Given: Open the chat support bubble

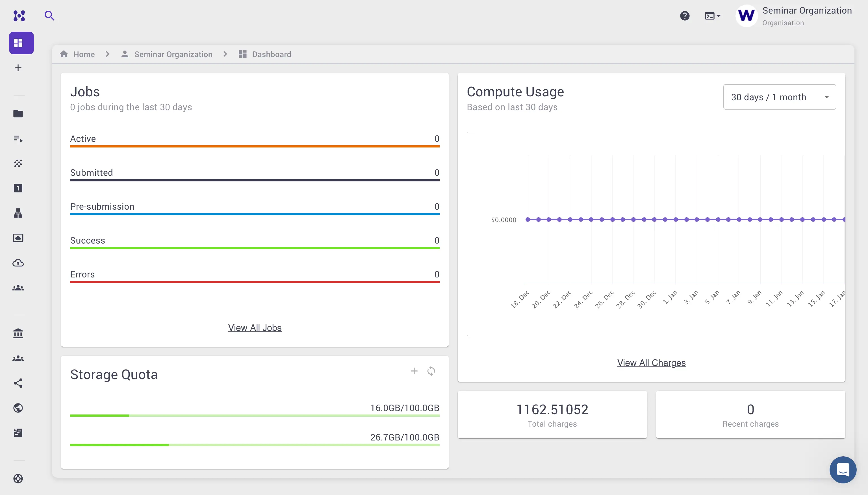Looking at the screenshot, I should (x=843, y=470).
